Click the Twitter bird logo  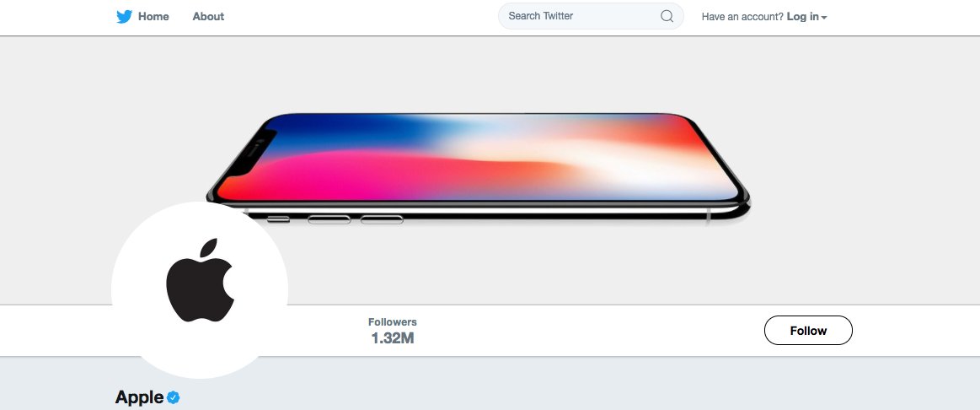125,17
